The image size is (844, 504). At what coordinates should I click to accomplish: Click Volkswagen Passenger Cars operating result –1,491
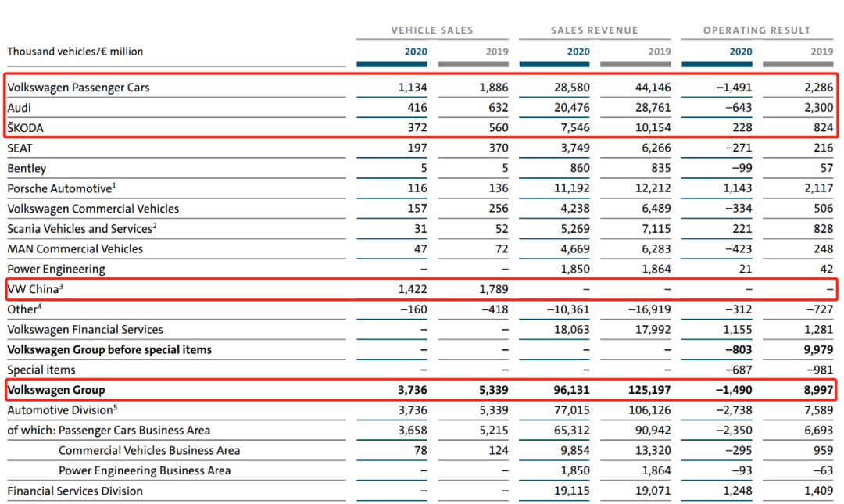coord(734,88)
